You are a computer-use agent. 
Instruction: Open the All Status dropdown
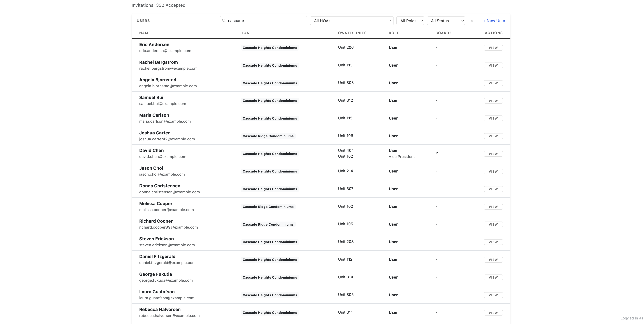(x=446, y=21)
